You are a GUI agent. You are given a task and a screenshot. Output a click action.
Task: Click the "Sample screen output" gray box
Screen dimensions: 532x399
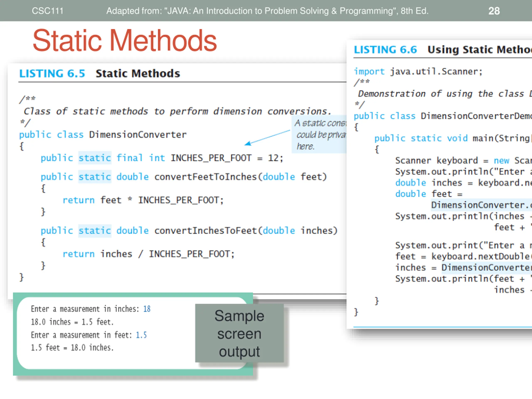[x=239, y=333]
